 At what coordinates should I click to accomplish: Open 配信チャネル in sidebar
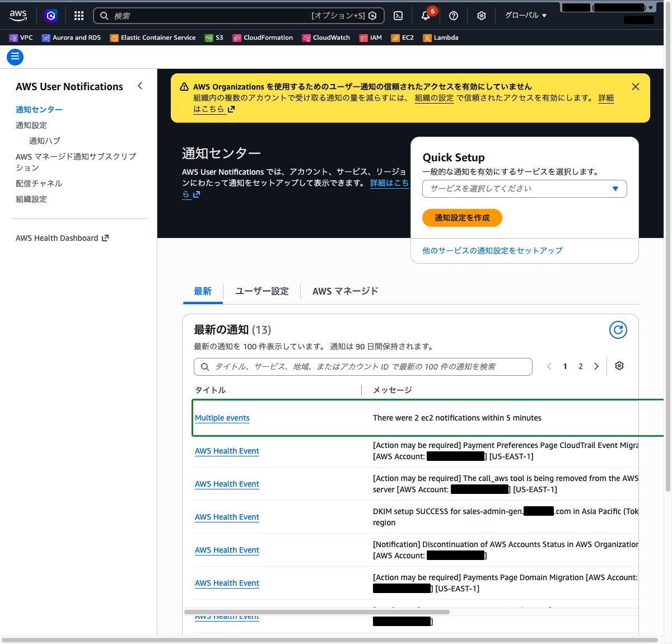(x=39, y=184)
